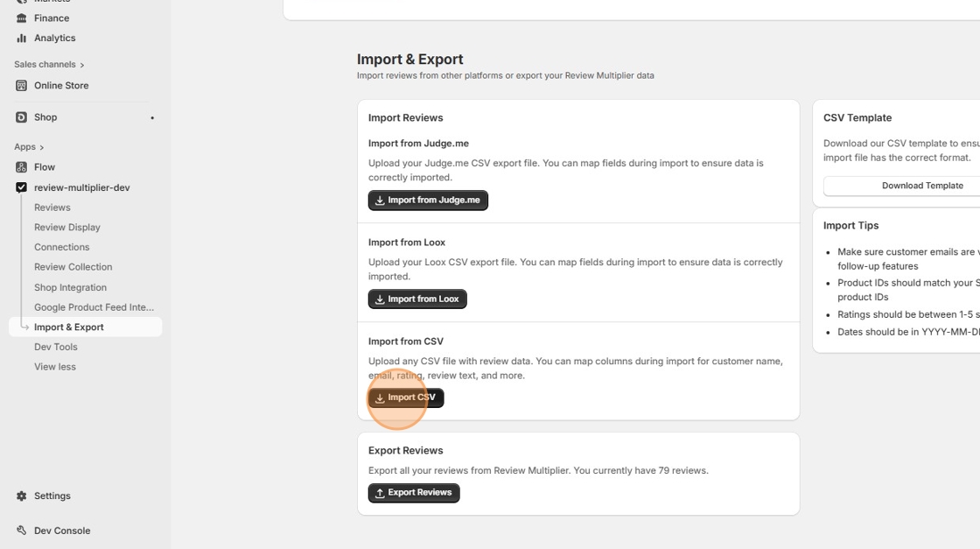
Task: Click download icon in Import from Loox button
Action: click(380, 299)
